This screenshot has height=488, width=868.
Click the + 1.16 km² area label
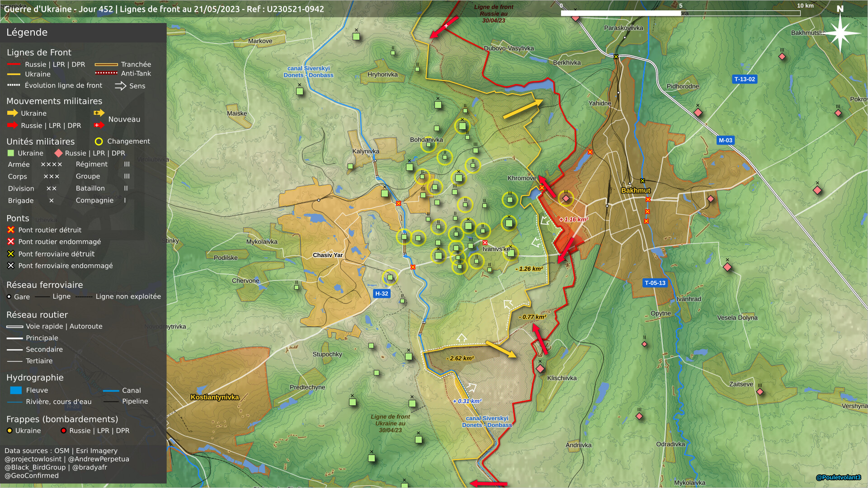point(574,220)
